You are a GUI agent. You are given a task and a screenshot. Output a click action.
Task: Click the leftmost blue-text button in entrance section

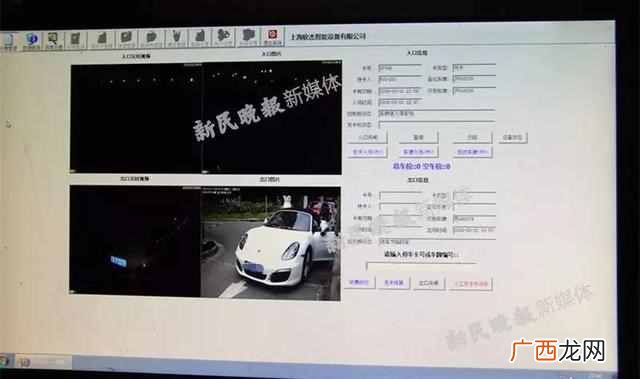[367, 152]
